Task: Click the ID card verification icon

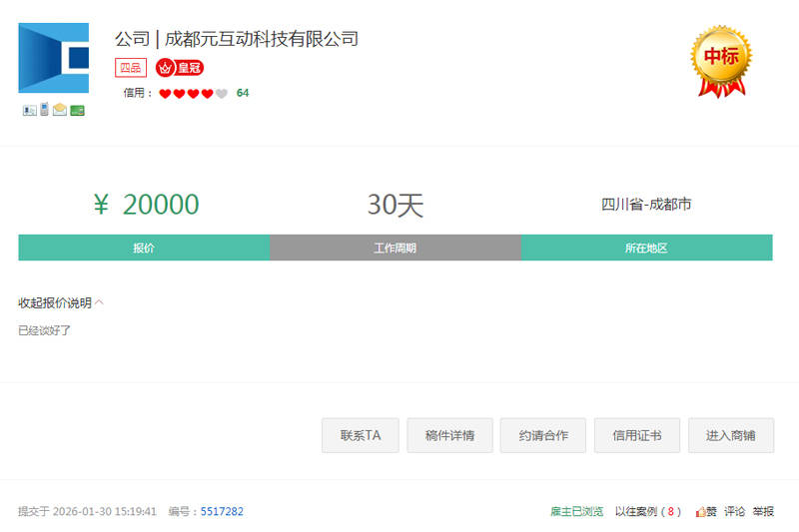Action: [29, 110]
